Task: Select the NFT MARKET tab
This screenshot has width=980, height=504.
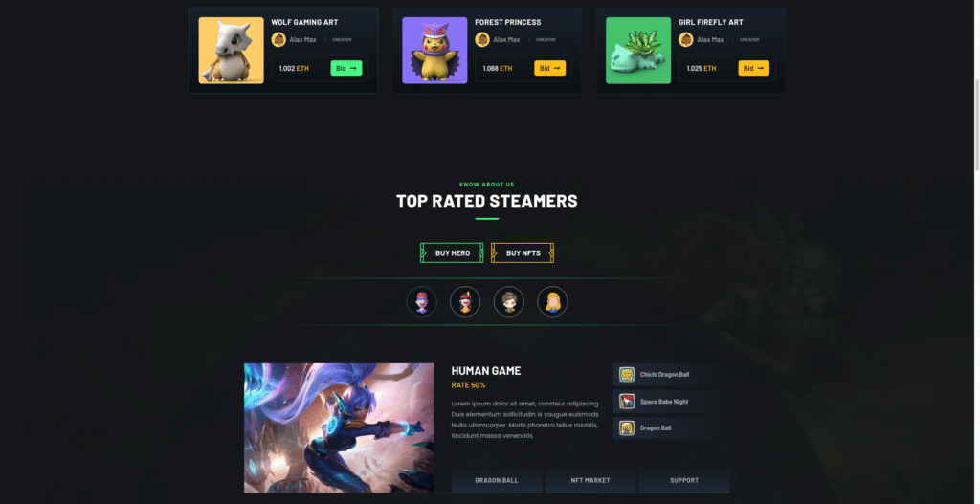Action: (x=590, y=480)
